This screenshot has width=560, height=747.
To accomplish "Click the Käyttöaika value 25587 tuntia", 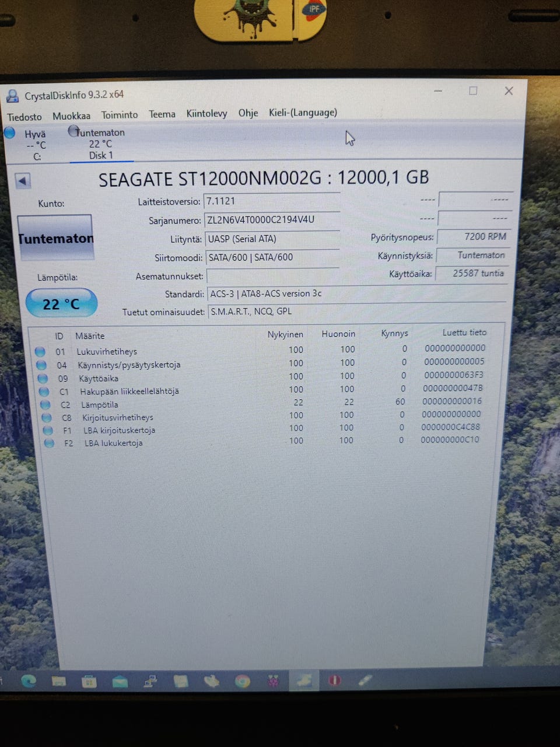I will point(473,273).
